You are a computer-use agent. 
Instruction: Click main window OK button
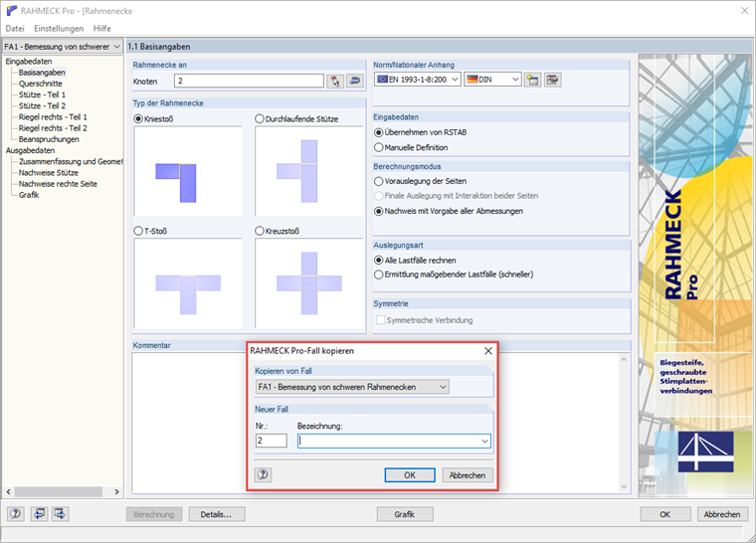coord(664,514)
